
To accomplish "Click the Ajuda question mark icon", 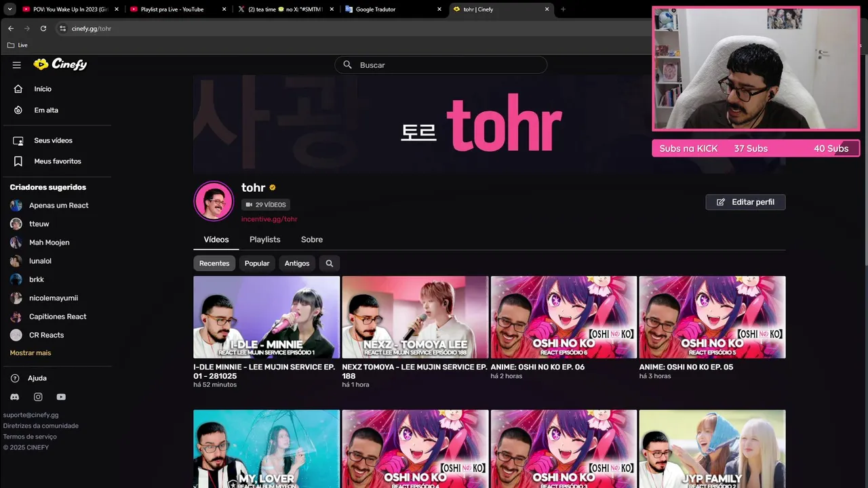I will (x=15, y=378).
